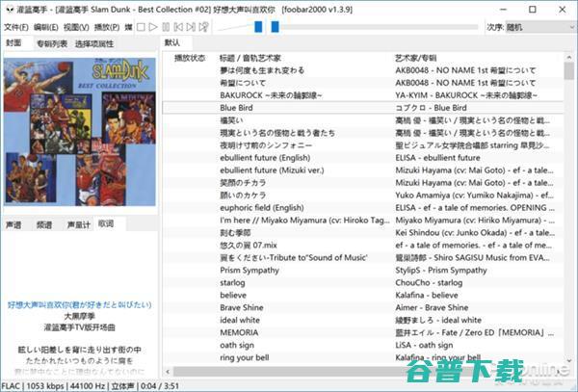Select the 默认 playlist tab
Viewport: 578px width, 392px height.
click(x=172, y=42)
